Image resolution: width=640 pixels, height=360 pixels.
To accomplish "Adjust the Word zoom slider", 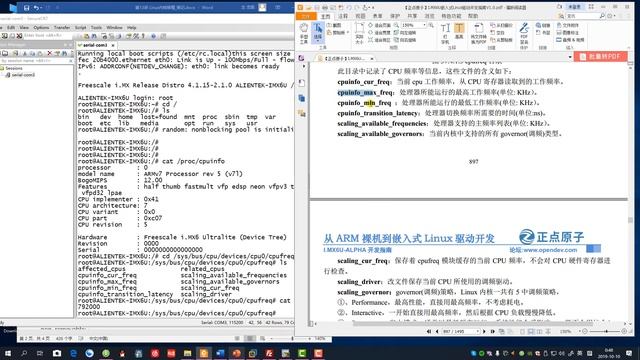I will click(292, 338).
